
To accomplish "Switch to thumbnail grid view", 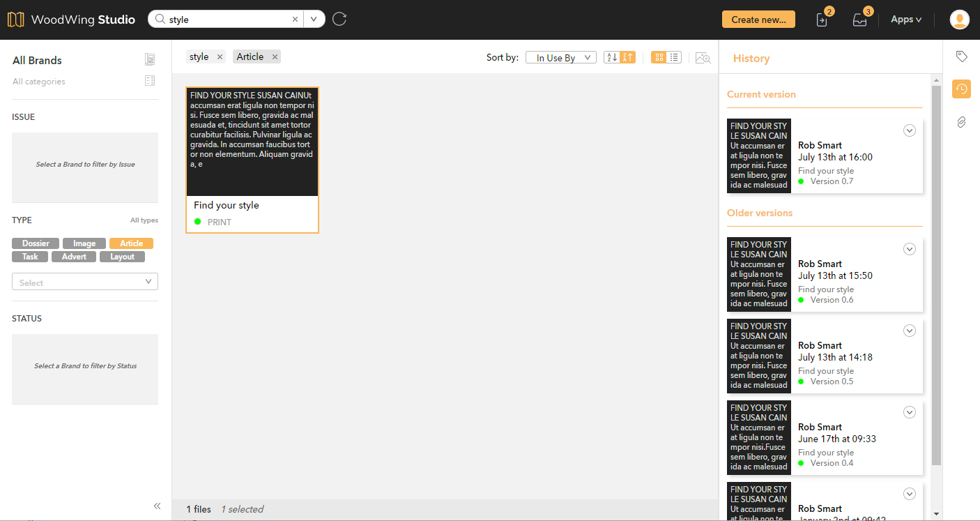I will click(x=659, y=58).
